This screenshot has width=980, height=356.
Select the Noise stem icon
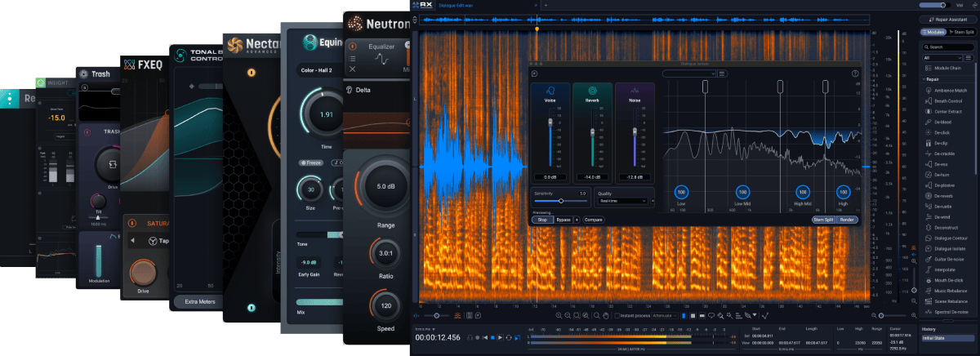[634, 90]
